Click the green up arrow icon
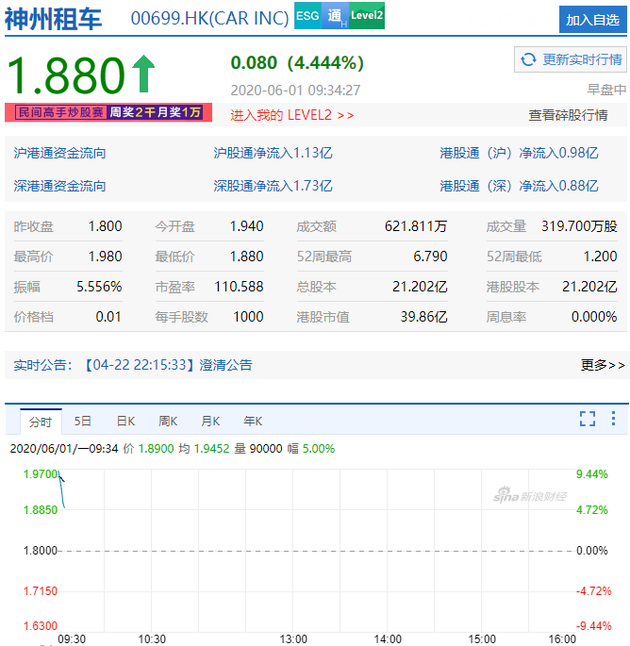The height and width of the screenshot is (646, 630). (x=143, y=73)
